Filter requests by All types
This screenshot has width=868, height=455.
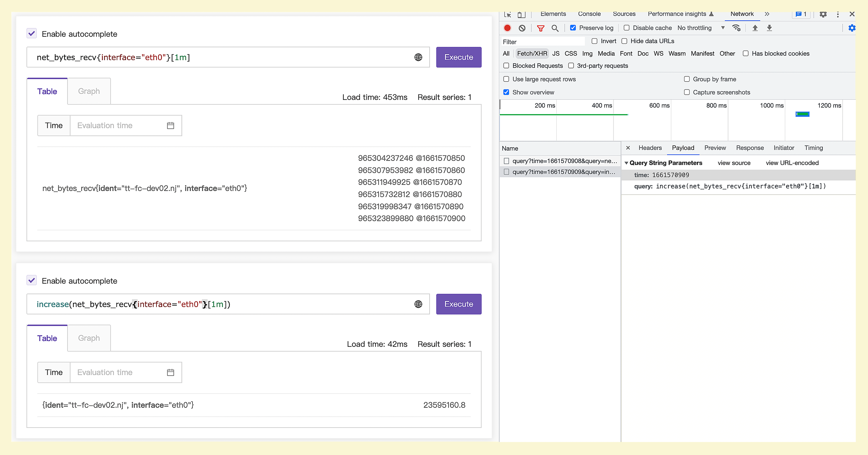point(506,54)
